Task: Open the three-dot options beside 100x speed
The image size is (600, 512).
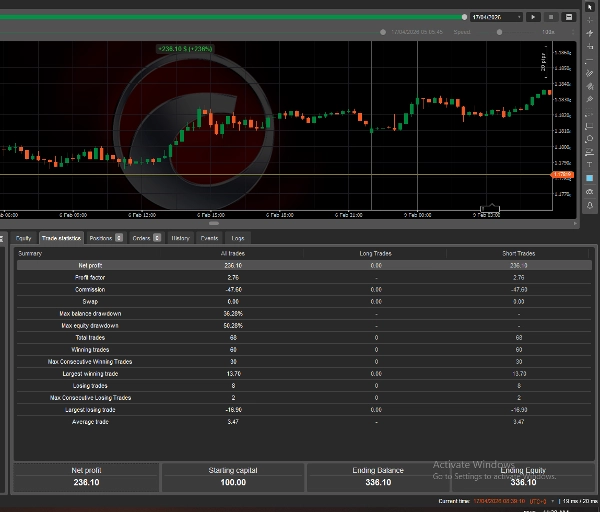Action: (x=573, y=32)
